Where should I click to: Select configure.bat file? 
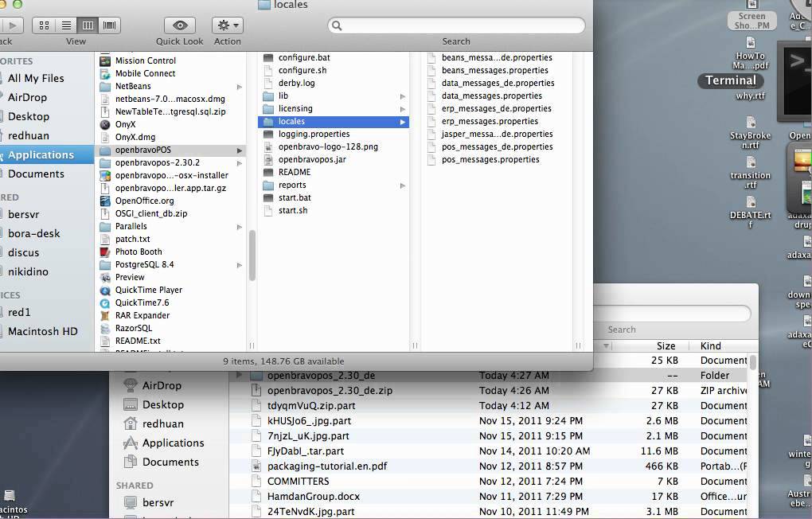pyautogui.click(x=304, y=57)
